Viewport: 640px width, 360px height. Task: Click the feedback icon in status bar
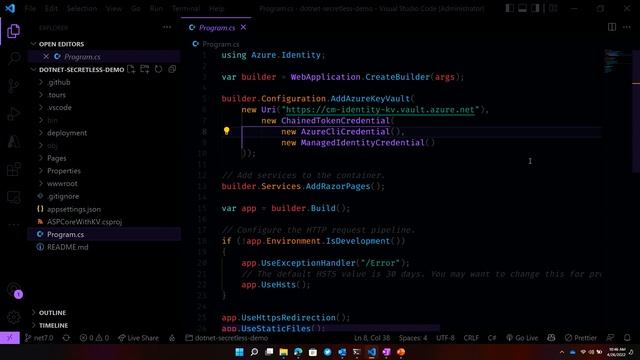click(x=610, y=338)
